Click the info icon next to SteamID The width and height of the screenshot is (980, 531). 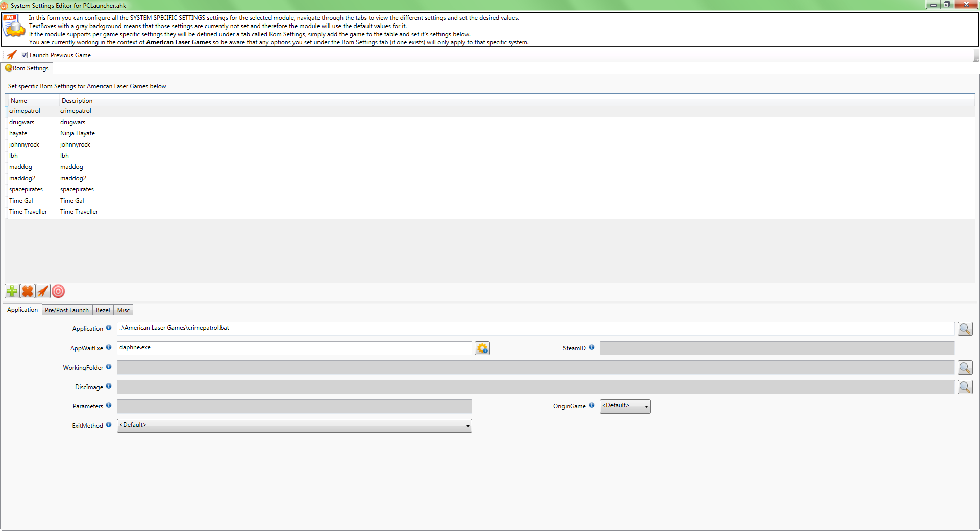(592, 347)
